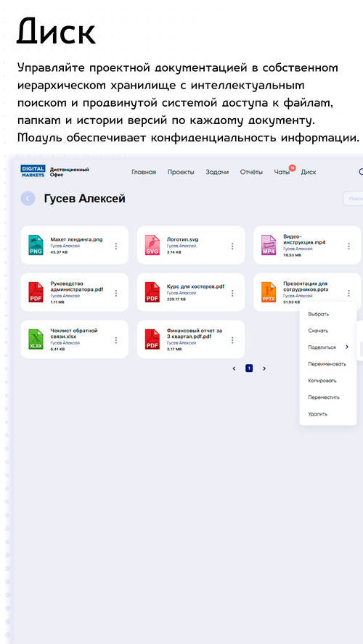The width and height of the screenshot is (363, 644).
Task: Open options menu for Руководство администратора.pdf
Action: (x=116, y=293)
